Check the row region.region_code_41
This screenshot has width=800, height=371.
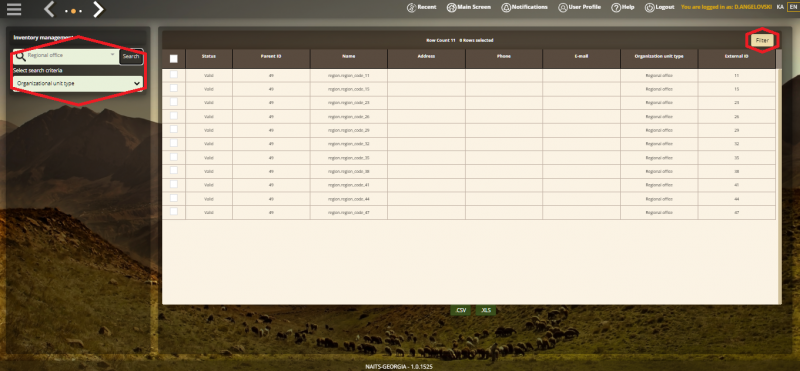(173, 184)
